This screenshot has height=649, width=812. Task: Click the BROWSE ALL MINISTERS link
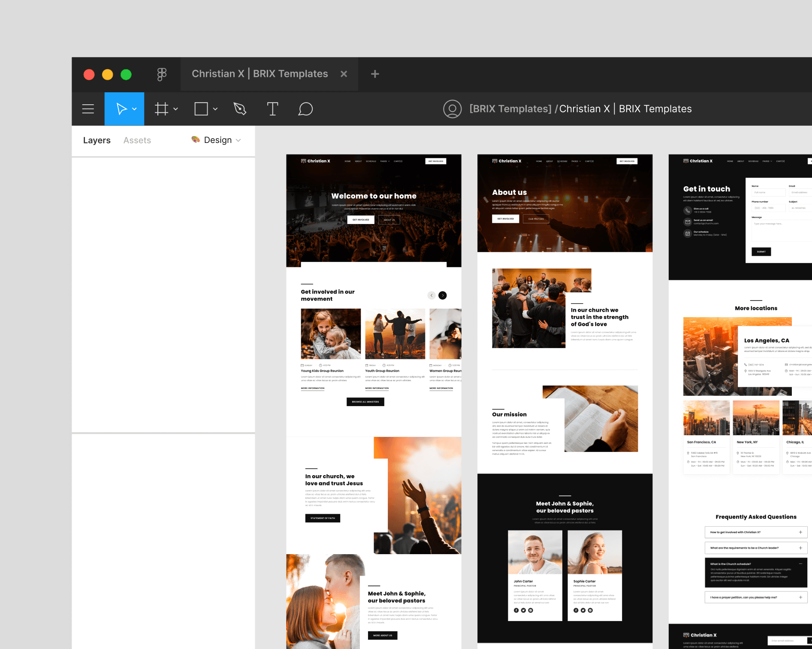pos(365,402)
